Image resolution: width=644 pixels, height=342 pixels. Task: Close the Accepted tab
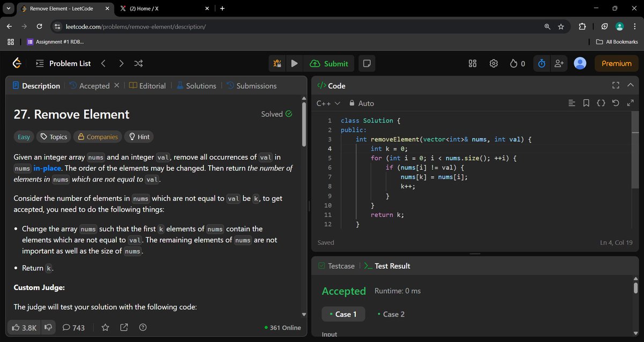116,85
